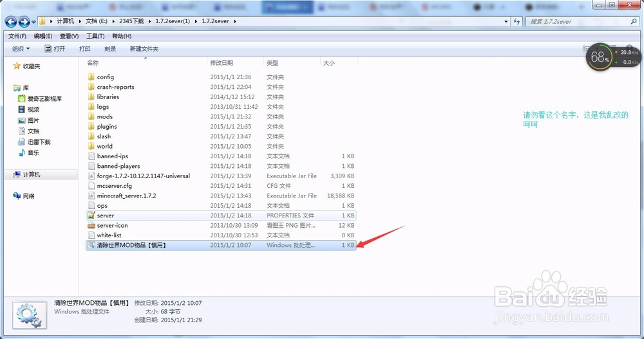Select the mcserver.cfg file icon

[x=91, y=185]
